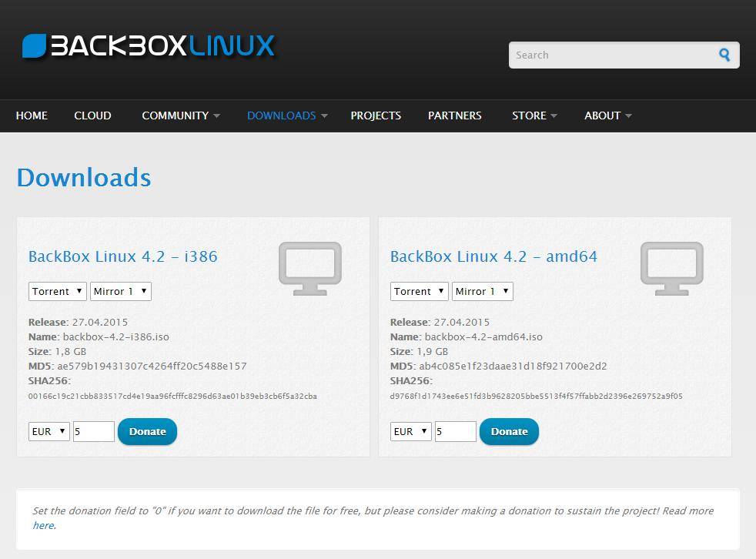Expand the STORE menu
756x559 pixels.
(534, 115)
